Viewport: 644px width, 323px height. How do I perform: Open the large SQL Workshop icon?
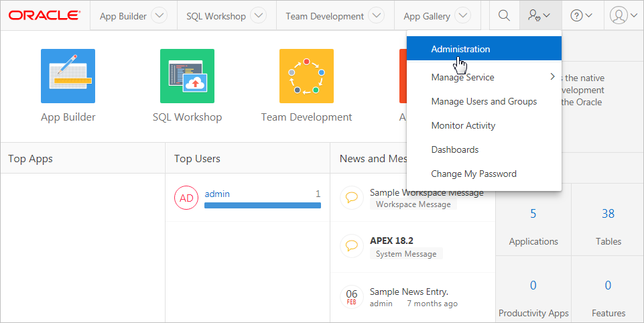(x=187, y=76)
